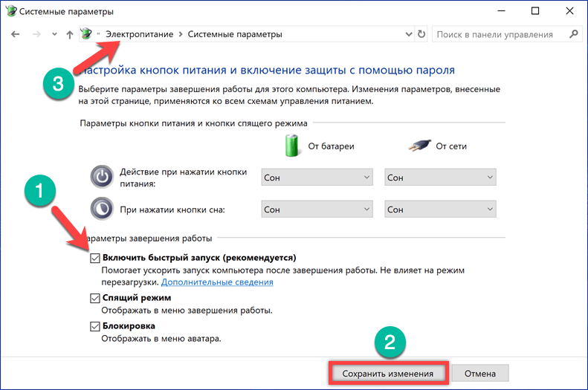Image resolution: width=588 pixels, height=390 pixels.
Task: Click Отображать в меню аватара description
Action: (x=161, y=339)
